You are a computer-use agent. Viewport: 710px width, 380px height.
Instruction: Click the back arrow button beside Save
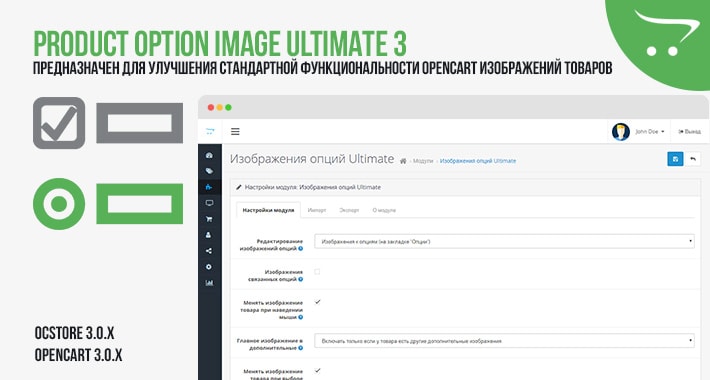[693, 159]
